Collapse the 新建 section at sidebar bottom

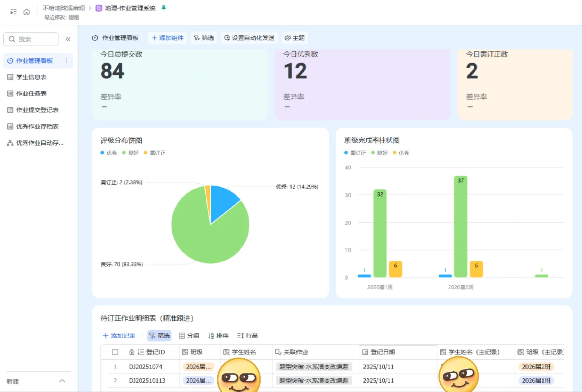pyautogui.click(x=62, y=381)
